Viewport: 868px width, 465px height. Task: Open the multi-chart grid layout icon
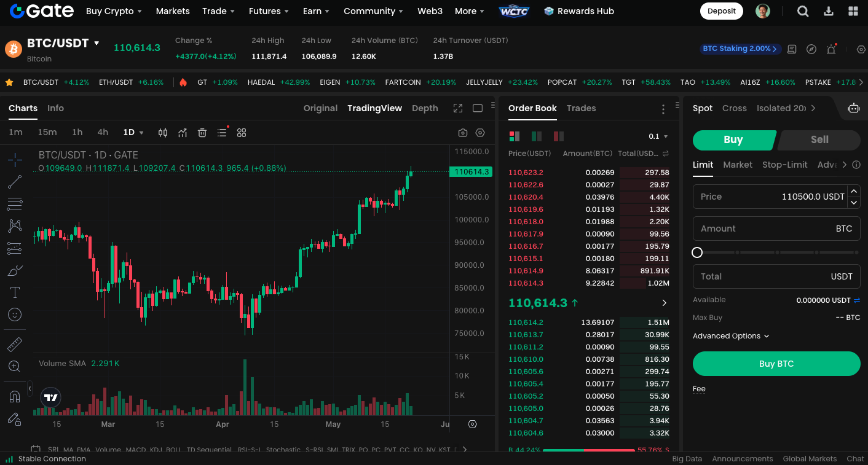(242, 133)
